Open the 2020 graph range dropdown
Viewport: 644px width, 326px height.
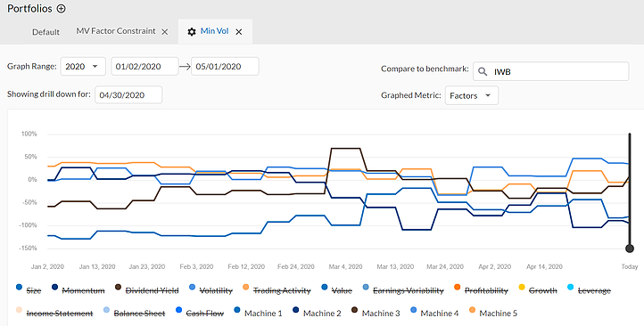click(x=83, y=67)
